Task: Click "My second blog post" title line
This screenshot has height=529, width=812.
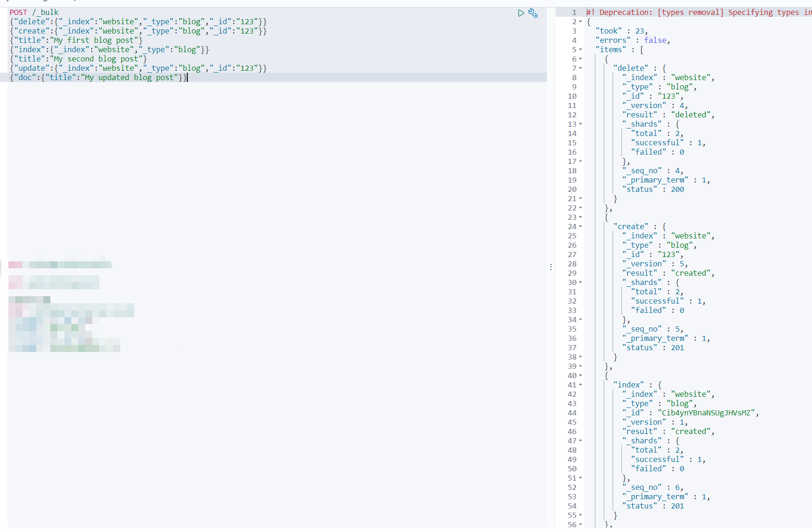Action: click(x=78, y=59)
